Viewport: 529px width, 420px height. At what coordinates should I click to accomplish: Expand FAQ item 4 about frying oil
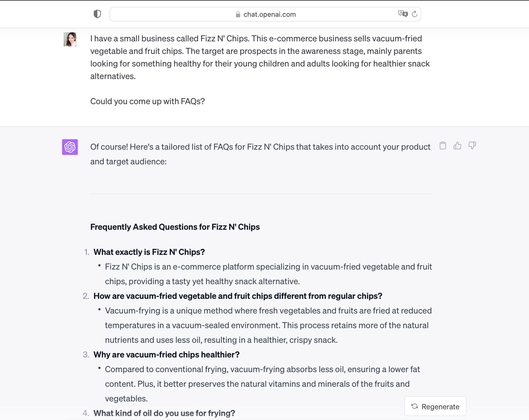164,413
